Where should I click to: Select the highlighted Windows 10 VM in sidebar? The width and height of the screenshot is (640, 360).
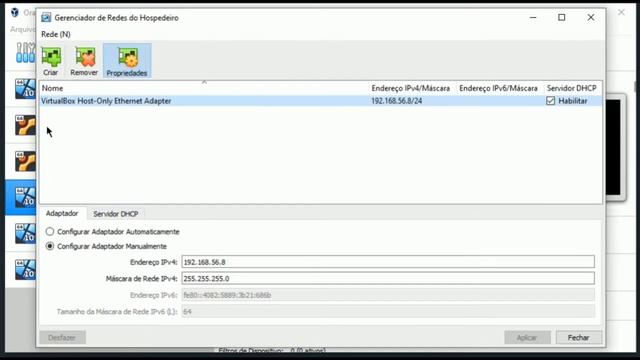[25, 197]
